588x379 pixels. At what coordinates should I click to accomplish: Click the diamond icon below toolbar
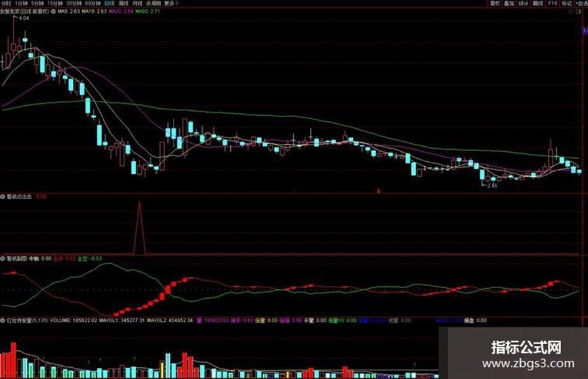571,12
